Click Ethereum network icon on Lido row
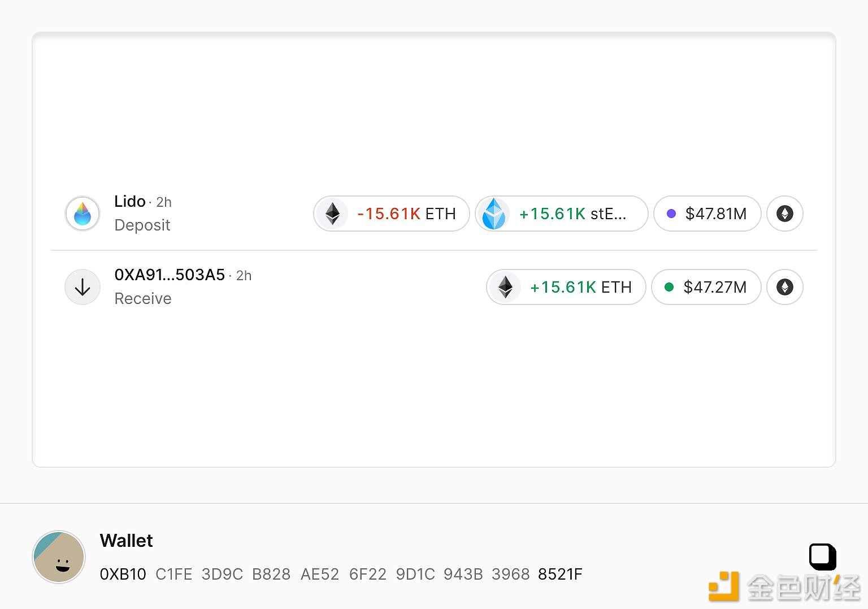Viewport: 868px width, 609px height. (x=784, y=214)
